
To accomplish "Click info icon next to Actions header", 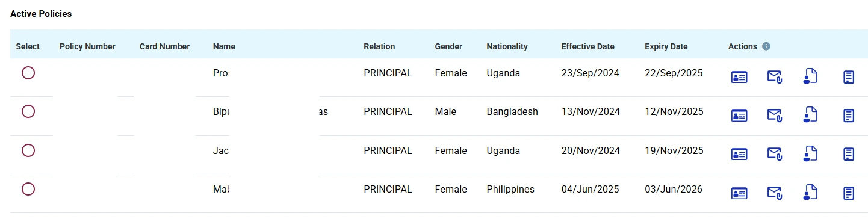I will coord(766,46).
